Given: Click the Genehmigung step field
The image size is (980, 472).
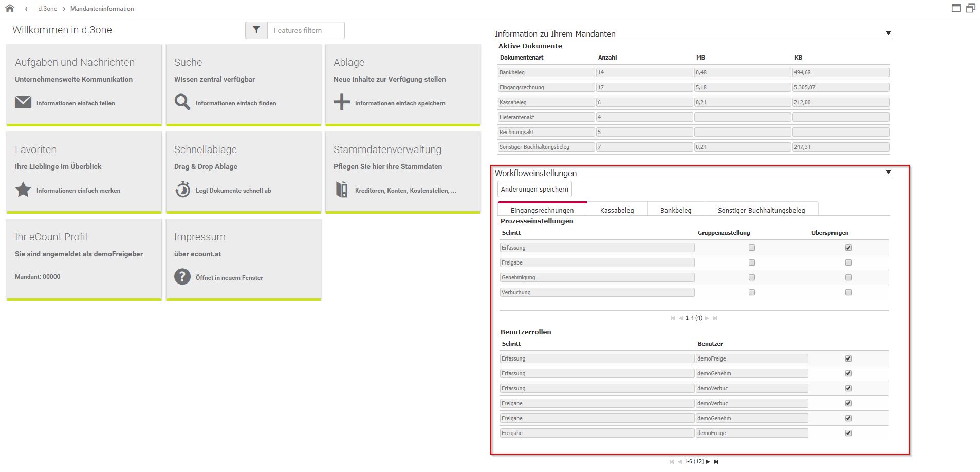Looking at the screenshot, I should pyautogui.click(x=597, y=277).
